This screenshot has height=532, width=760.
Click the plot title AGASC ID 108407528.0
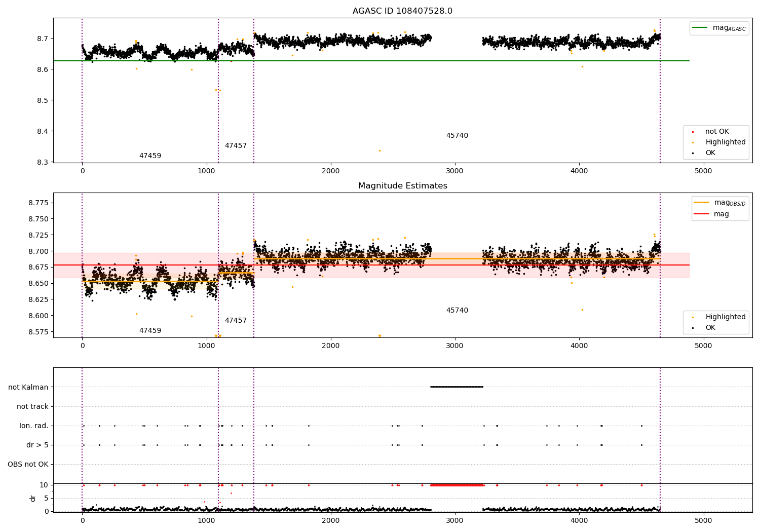click(402, 11)
